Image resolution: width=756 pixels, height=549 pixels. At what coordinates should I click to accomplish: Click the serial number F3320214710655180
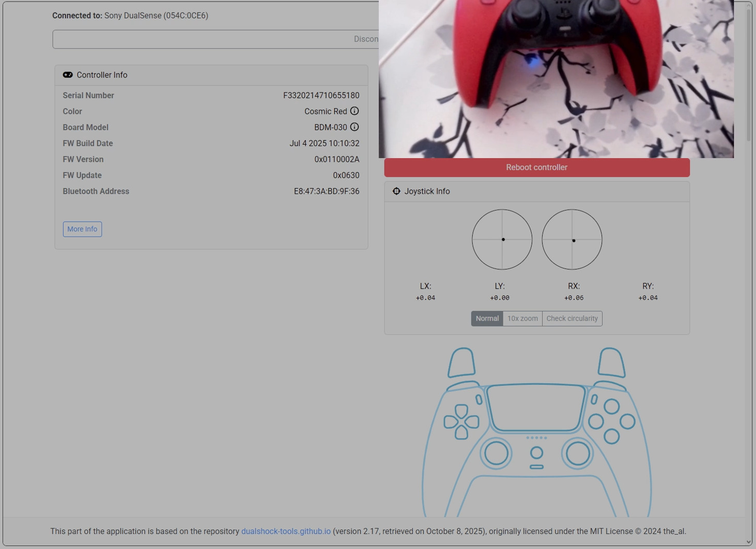coord(321,96)
